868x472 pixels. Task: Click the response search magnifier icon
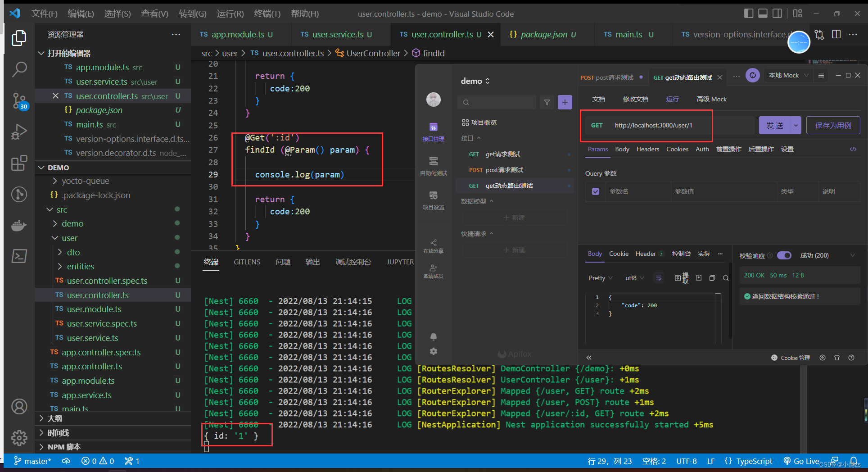click(x=726, y=278)
